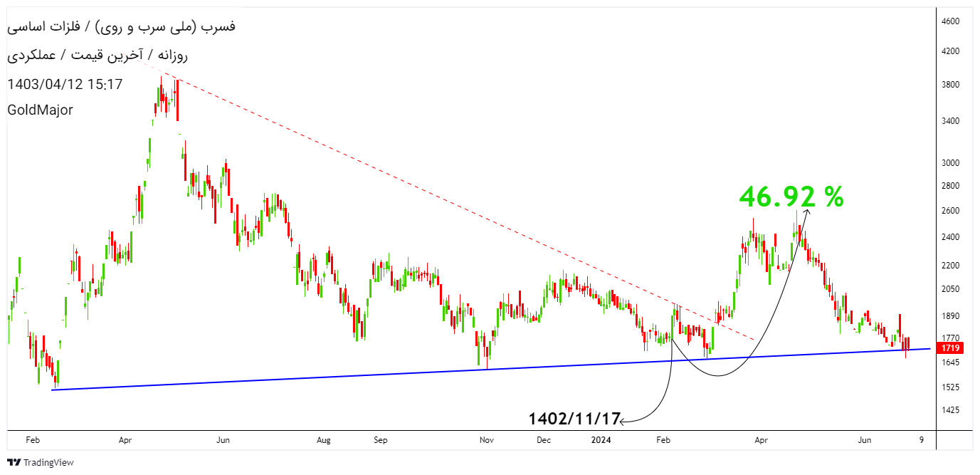980x475 pixels.
Task: Click the روزانه subtitle line
Action: 98,56
